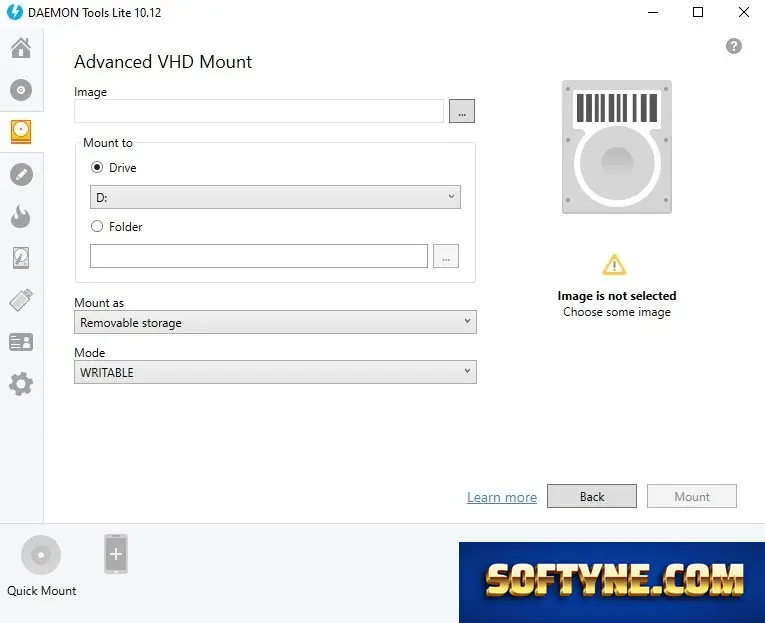Image resolution: width=765 pixels, height=623 pixels.
Task: Open the gear Settings sidebar icon
Action: click(x=21, y=384)
